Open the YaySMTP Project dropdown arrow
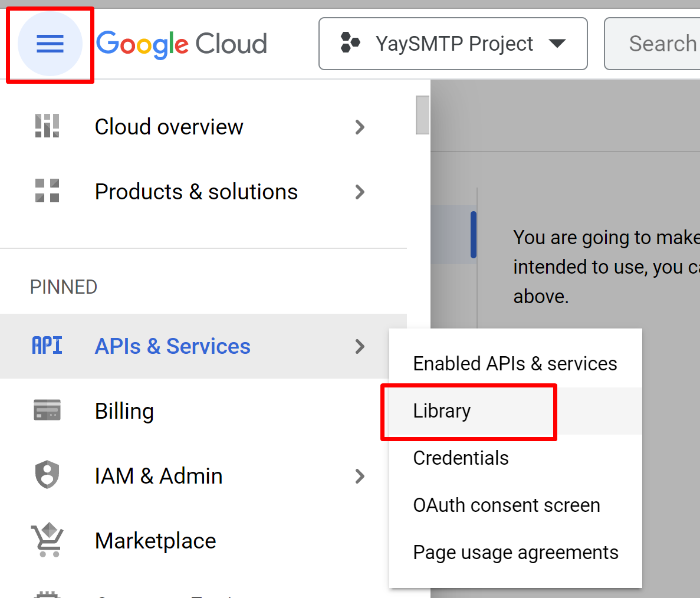700x598 pixels. pyautogui.click(x=557, y=44)
